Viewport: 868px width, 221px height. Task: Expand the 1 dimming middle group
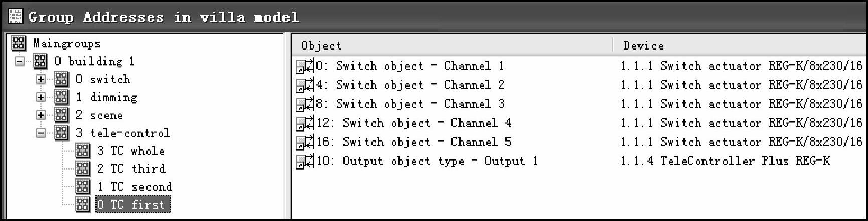tap(41, 97)
